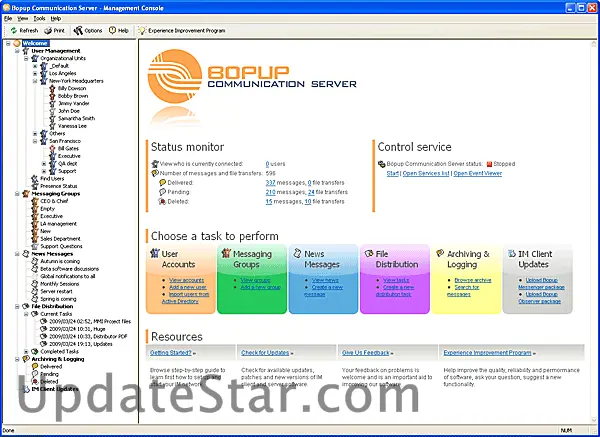Click the Archiving & Logging tree icon
This screenshot has height=437, width=600.
click(26, 359)
